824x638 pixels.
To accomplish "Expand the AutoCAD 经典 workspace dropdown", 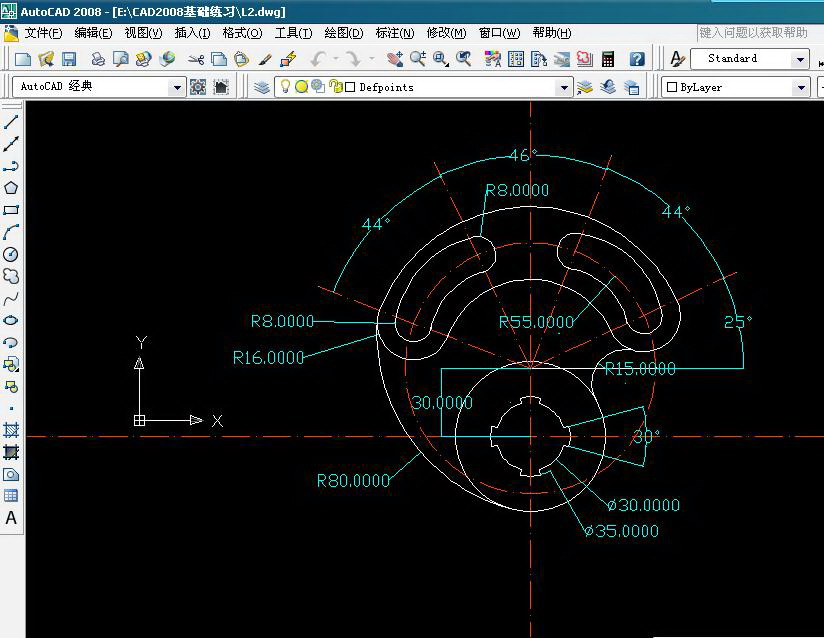I will (177, 87).
